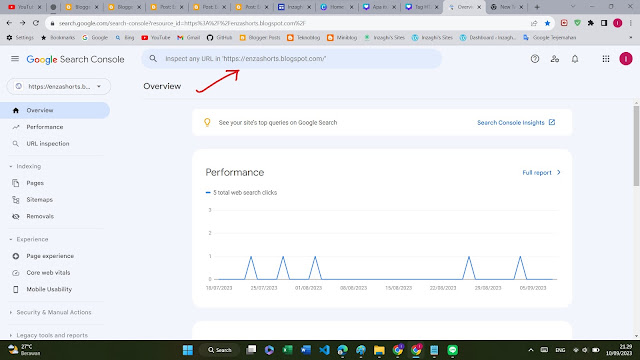The width and height of the screenshot is (640, 360).
Task: Open Chrome tab search chevron
Action: pos(573,7)
